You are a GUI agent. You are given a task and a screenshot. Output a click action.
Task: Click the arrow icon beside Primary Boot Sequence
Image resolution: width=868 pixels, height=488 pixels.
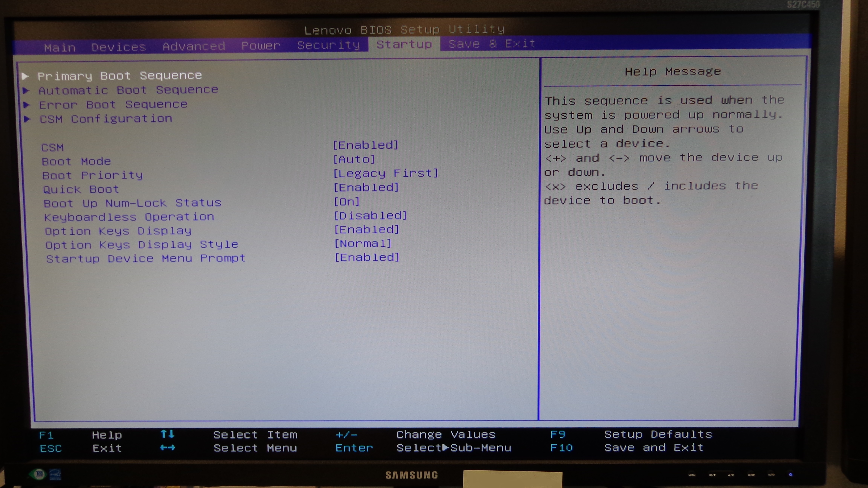25,76
